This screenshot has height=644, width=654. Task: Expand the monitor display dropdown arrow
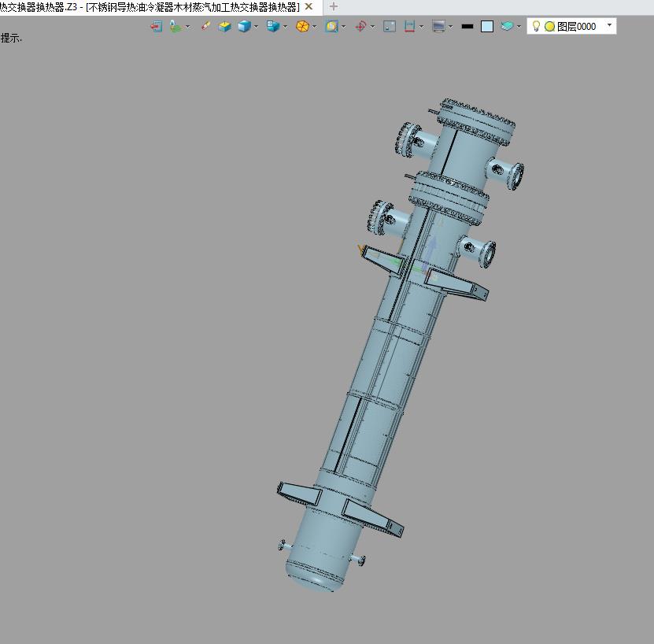point(451,27)
